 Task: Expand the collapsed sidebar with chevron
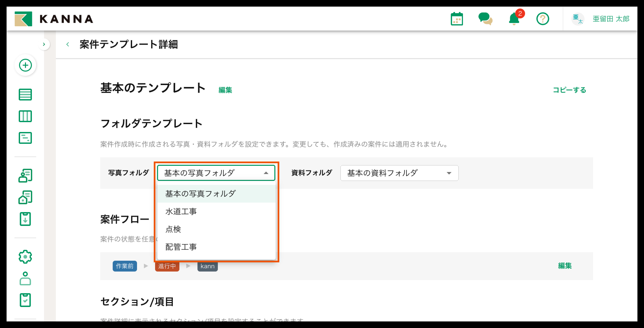click(x=44, y=44)
